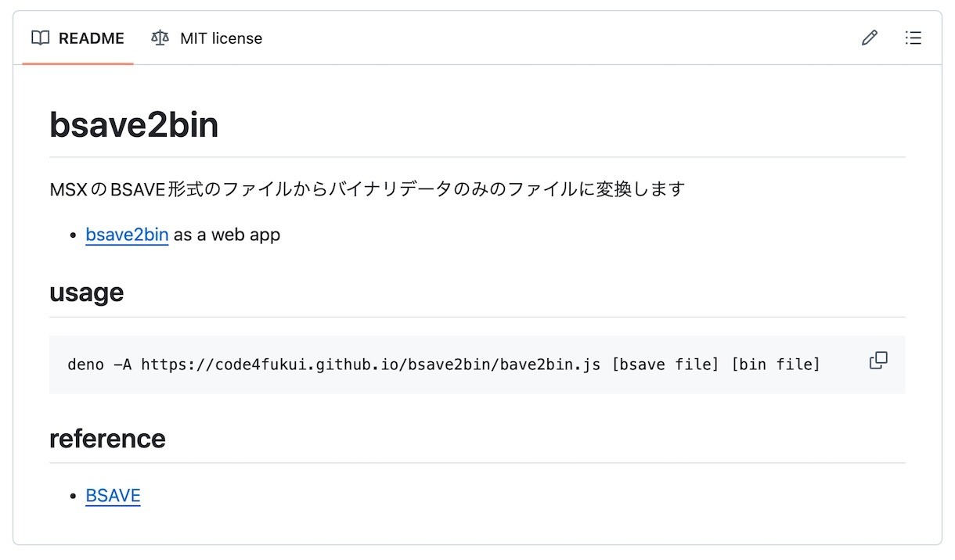Click the -A flag in the command
955x560 pixels.
click(x=123, y=364)
